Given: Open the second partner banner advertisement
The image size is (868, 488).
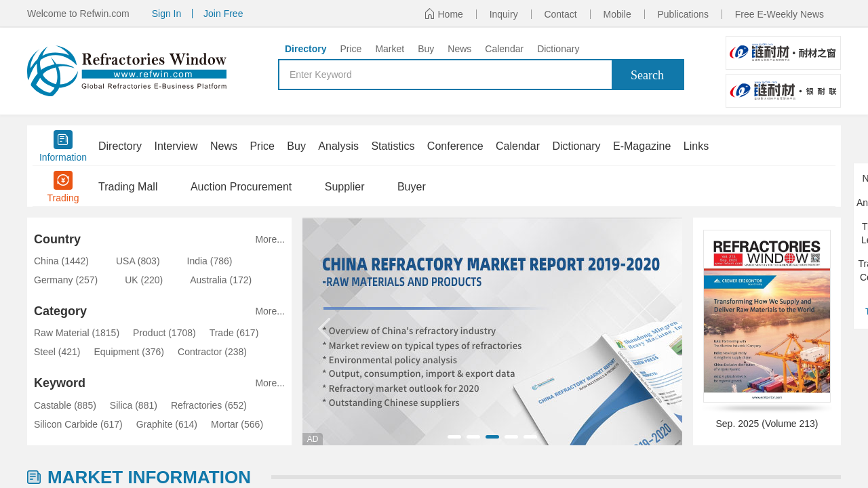Looking at the screenshot, I should tap(783, 91).
